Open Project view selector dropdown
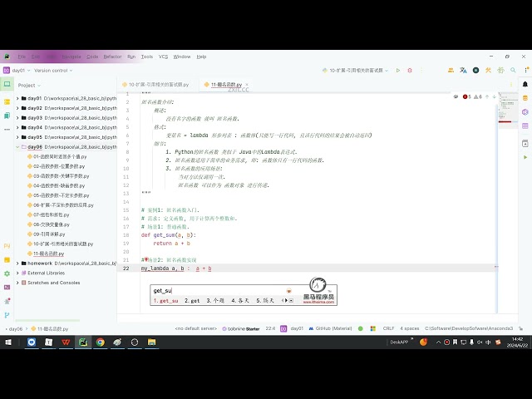Screen dimensions: 532x399 (x=29, y=85)
